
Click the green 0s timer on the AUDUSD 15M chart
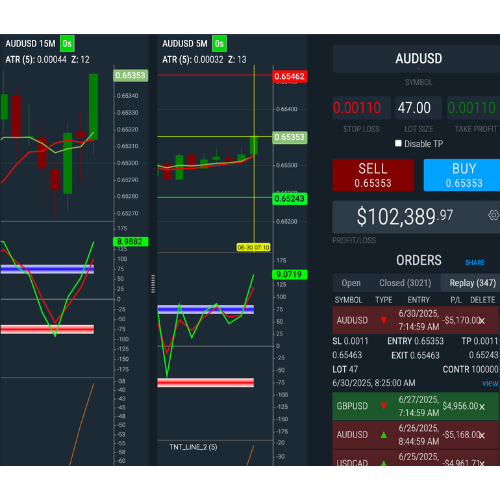[67, 44]
